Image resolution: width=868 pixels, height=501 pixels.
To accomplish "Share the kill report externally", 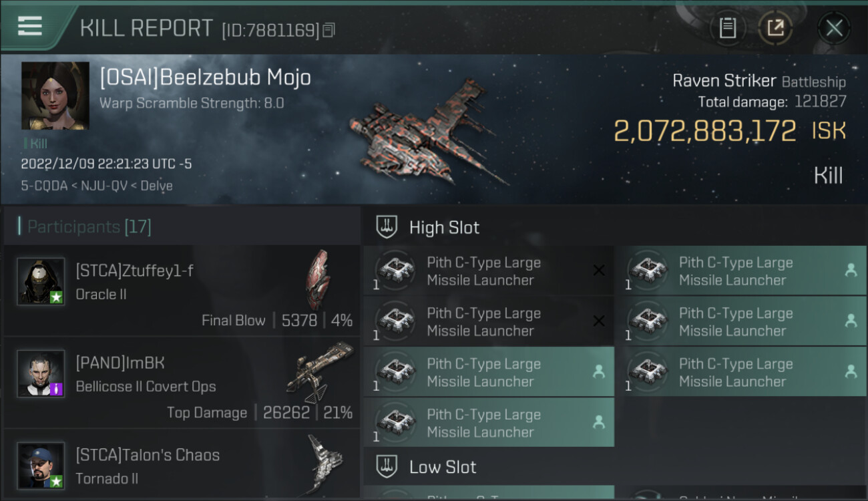I will click(775, 28).
